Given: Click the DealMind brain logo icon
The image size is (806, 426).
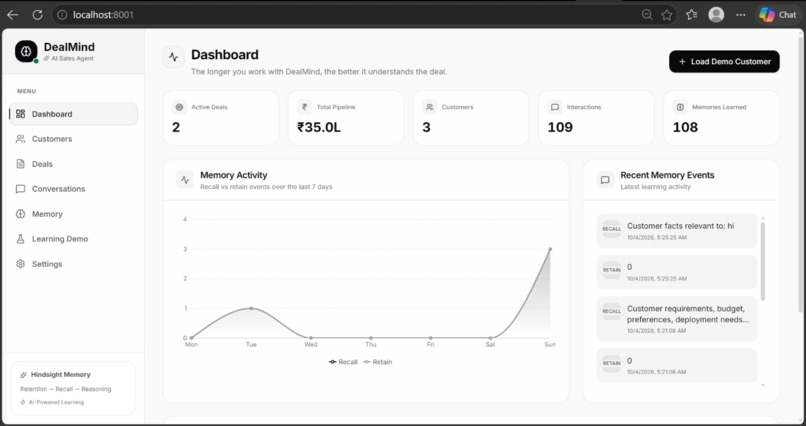Looking at the screenshot, I should click(x=26, y=51).
